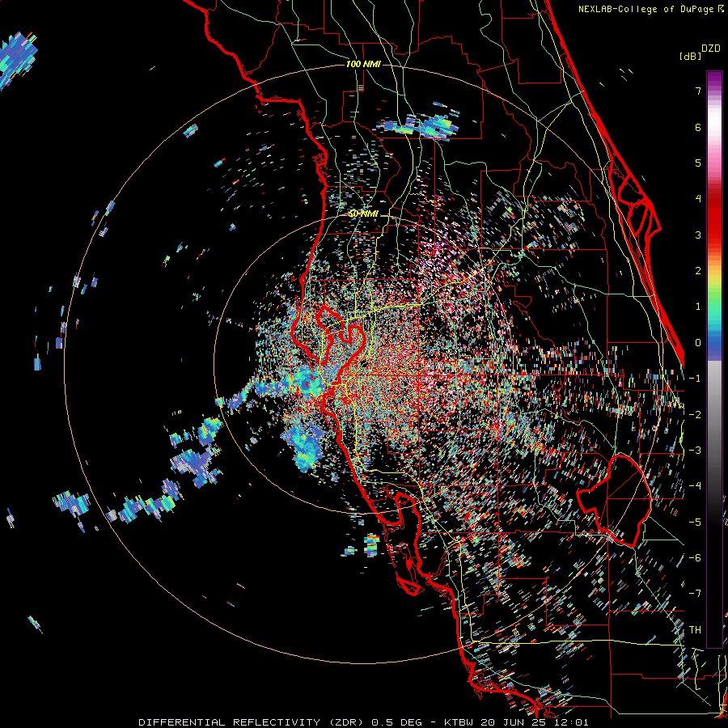Click the -4 value on the color scale
Image resolution: width=728 pixels, height=728 pixels.
pyautogui.click(x=695, y=486)
